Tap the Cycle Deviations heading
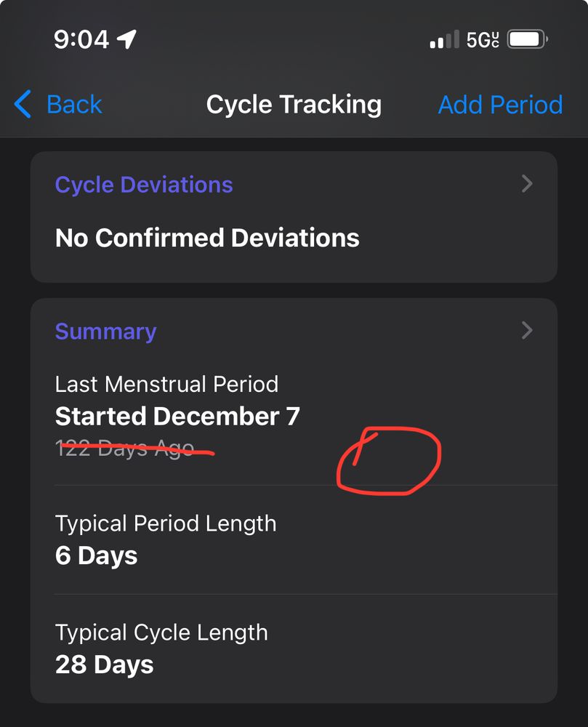The image size is (588, 727). (x=144, y=185)
